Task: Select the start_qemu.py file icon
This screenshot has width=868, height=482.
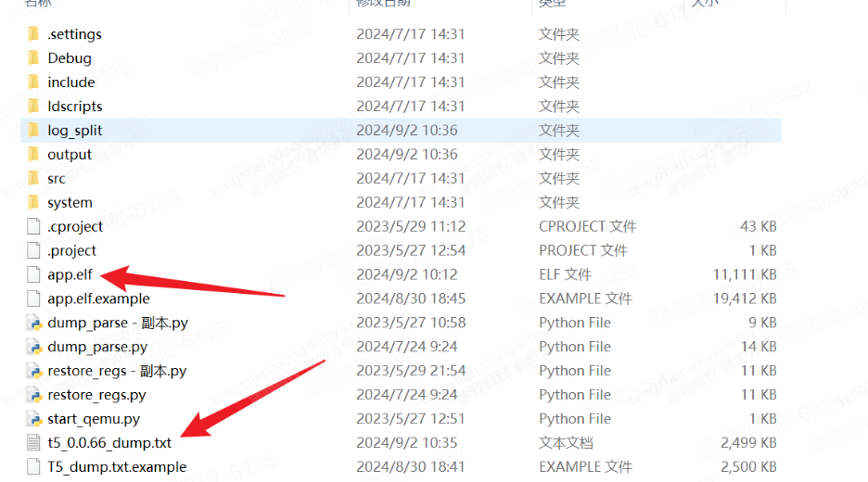Action: pyautogui.click(x=34, y=419)
